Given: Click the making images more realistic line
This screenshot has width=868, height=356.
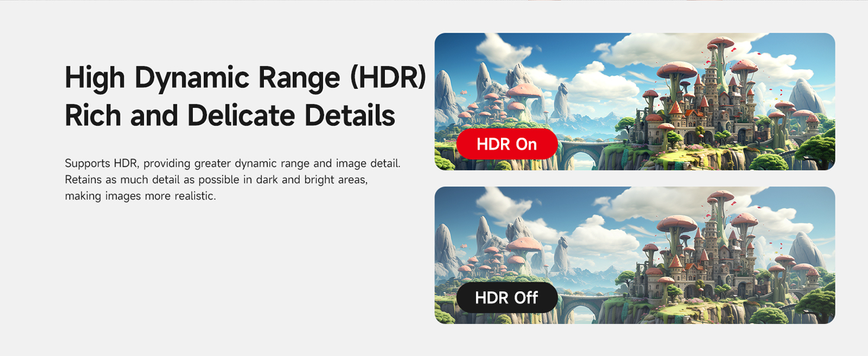Looking at the screenshot, I should click(141, 196).
